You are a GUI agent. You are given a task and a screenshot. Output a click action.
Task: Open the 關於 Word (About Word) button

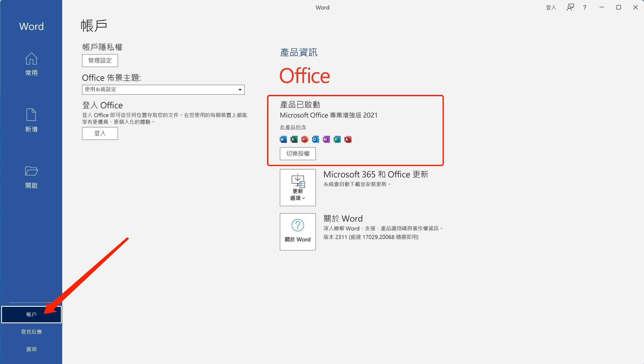298,232
